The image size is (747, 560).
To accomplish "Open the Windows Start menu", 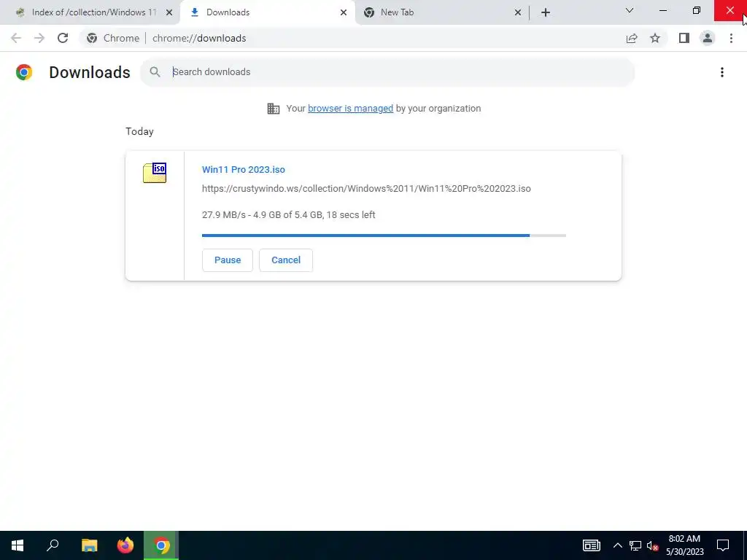I will pyautogui.click(x=18, y=545).
